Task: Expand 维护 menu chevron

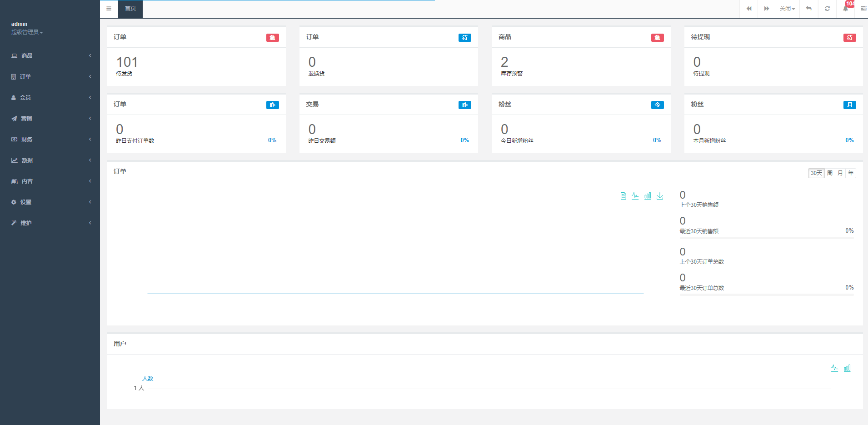Action: point(90,223)
